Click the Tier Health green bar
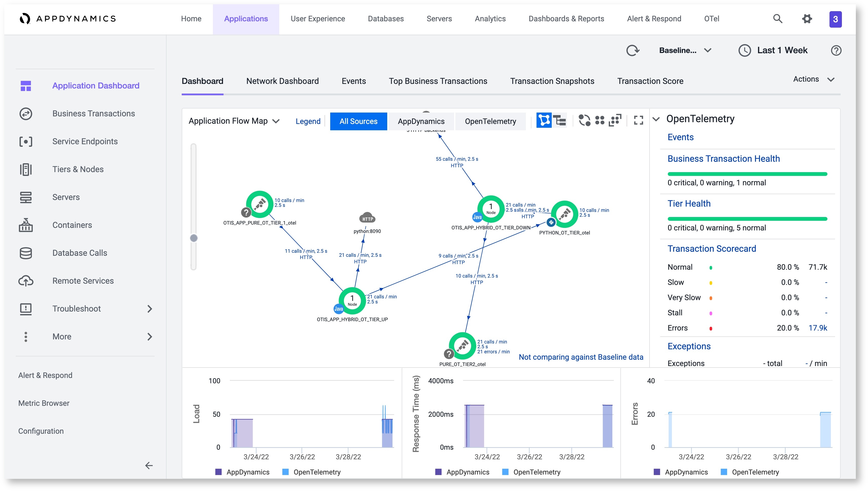 (747, 219)
